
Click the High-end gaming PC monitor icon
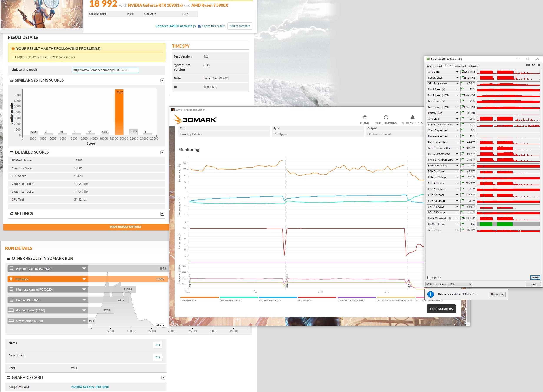[11, 289]
